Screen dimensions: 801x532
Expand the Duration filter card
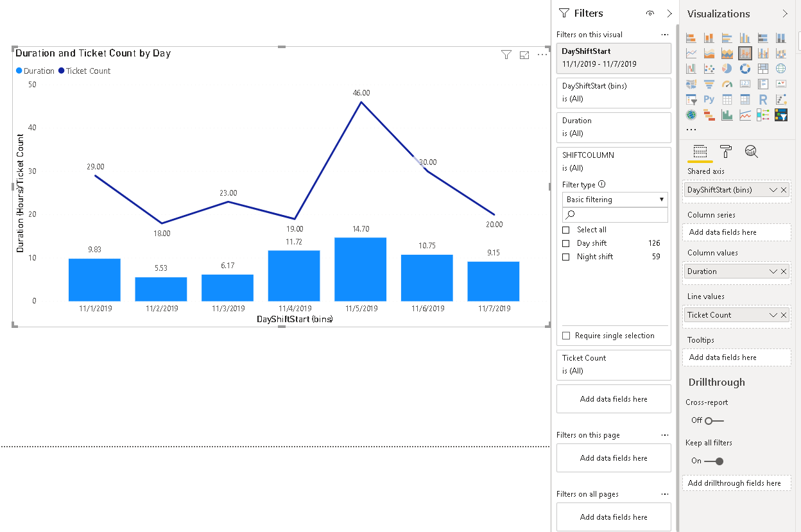tap(614, 127)
